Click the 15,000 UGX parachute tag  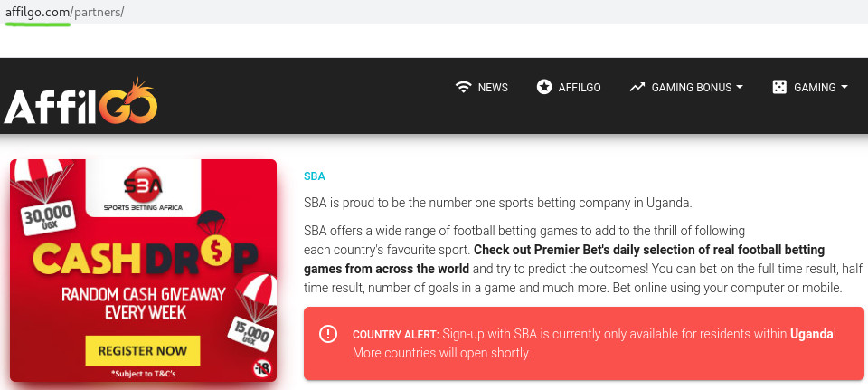tap(250, 332)
